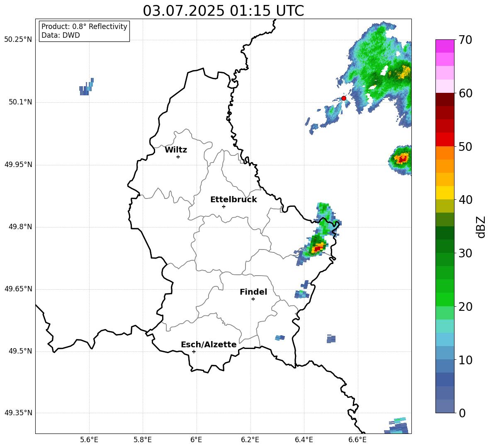The width and height of the screenshot is (491, 448).
Task: Click the 50.1°N latitude label
Action: pos(20,102)
